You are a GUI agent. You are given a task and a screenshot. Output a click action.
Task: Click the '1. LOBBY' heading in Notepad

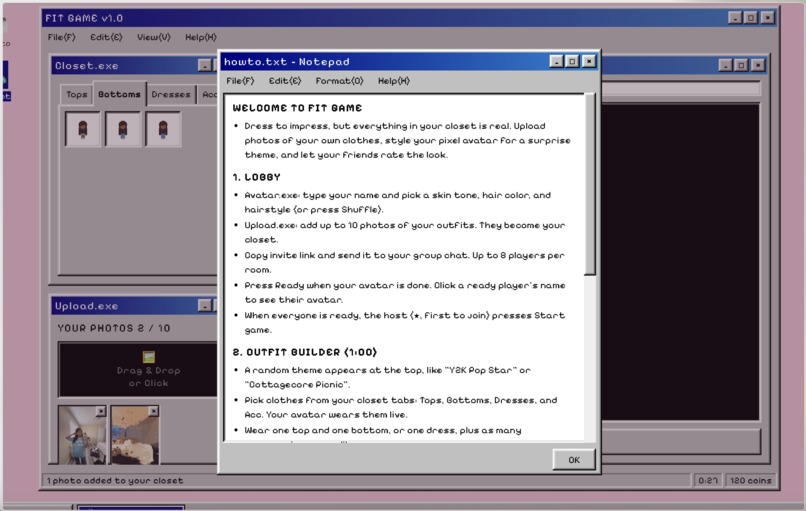[x=257, y=177]
